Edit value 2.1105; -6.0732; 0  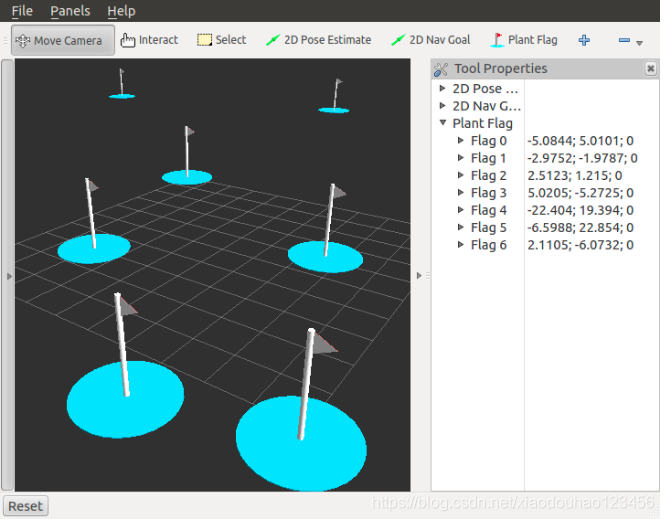click(x=581, y=245)
